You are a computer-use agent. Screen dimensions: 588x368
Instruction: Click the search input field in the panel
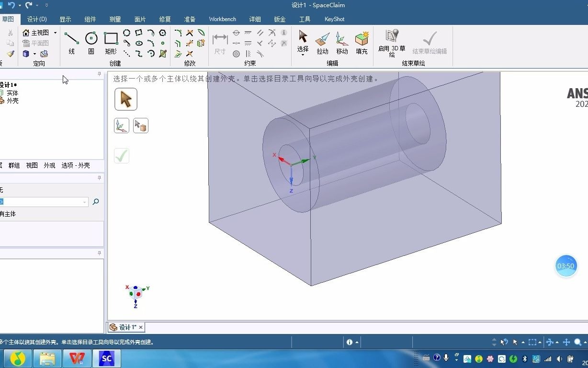[43, 202]
